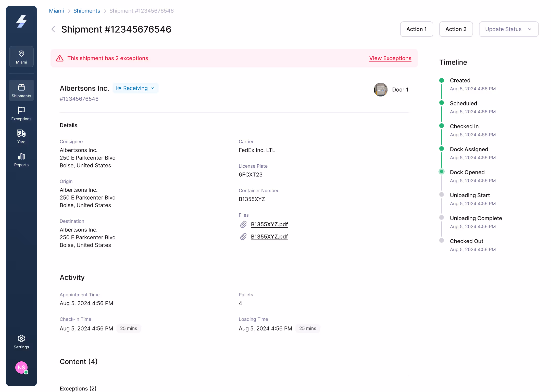Click the Action 1 button
The image size is (551, 392).
pyautogui.click(x=417, y=29)
